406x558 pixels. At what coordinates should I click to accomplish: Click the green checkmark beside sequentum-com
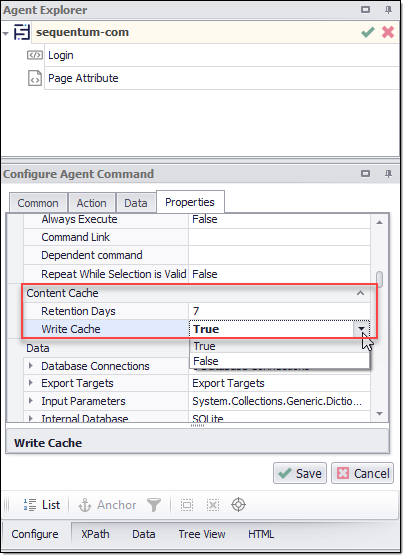368,32
